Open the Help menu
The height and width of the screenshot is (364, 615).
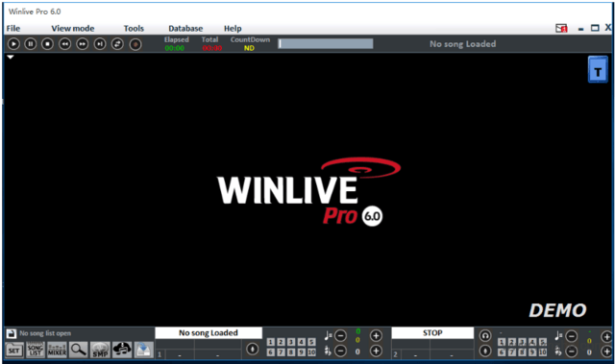pyautogui.click(x=233, y=28)
